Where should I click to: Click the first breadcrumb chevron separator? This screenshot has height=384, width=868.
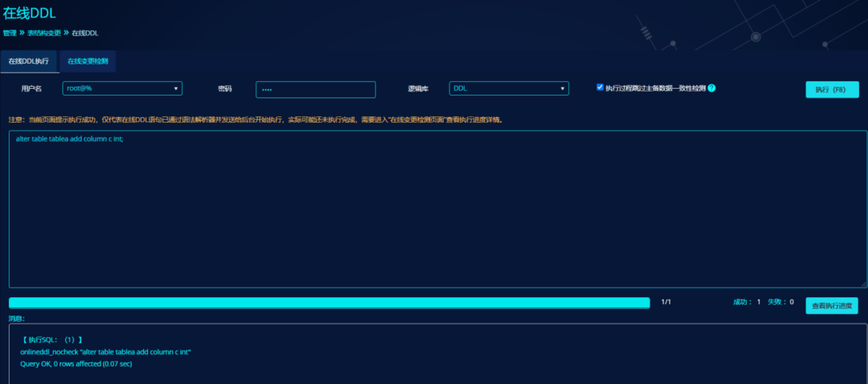pyautogui.click(x=22, y=33)
